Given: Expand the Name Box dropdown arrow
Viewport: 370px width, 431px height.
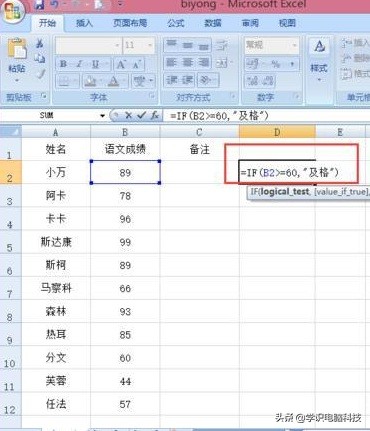Looking at the screenshot, I should coord(102,116).
